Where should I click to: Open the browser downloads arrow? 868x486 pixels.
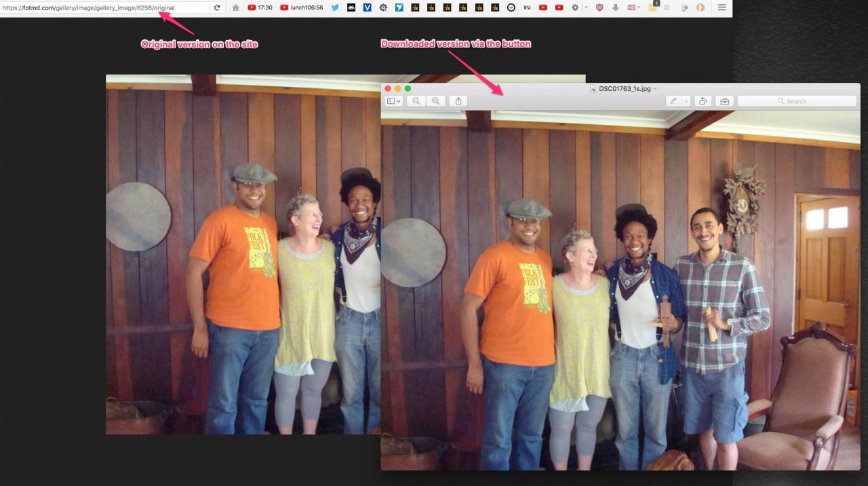(x=616, y=7)
